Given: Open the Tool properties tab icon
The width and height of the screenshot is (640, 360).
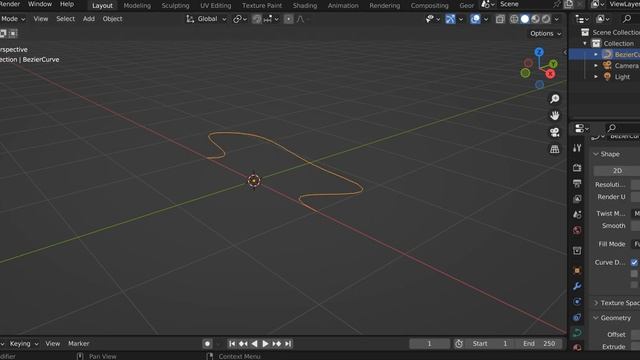Looking at the screenshot, I should point(577,148).
